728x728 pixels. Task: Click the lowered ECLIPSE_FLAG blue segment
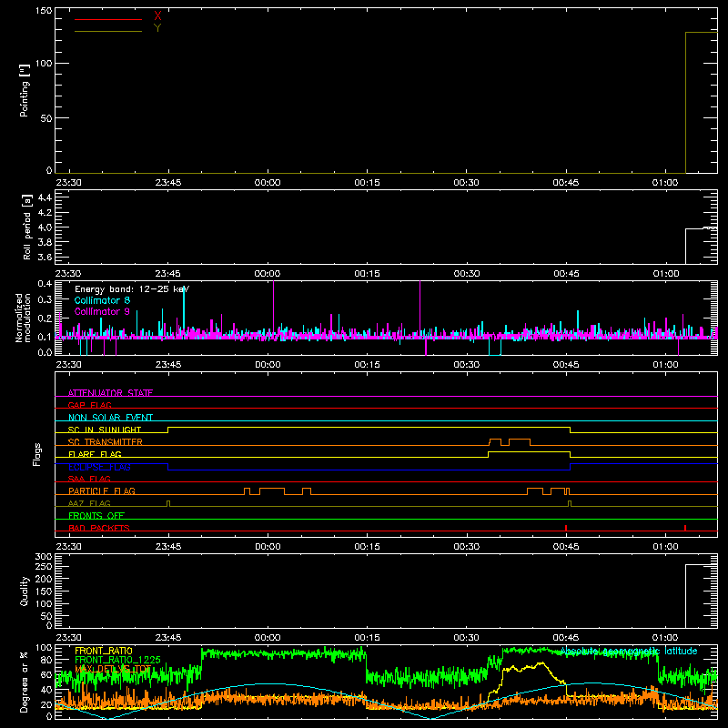pyautogui.click(x=369, y=470)
